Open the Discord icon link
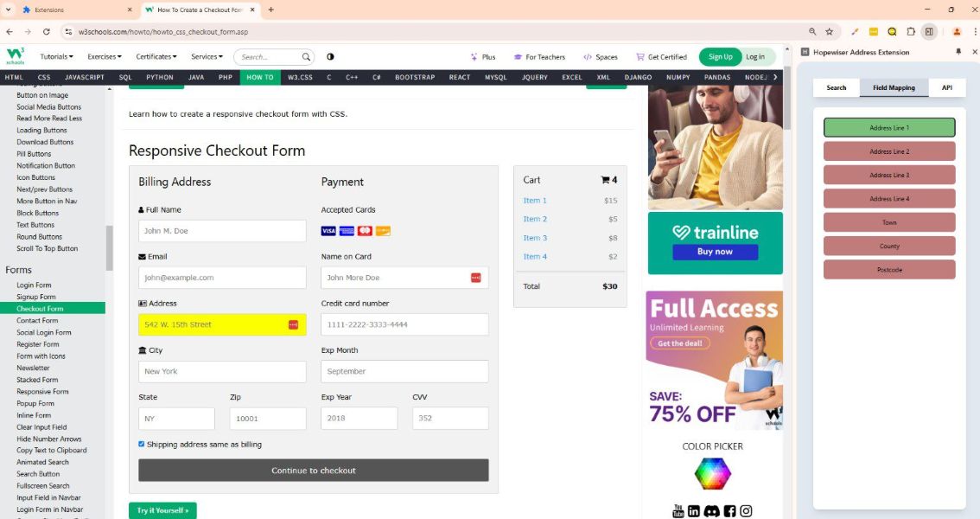The image size is (980, 519). click(x=711, y=511)
